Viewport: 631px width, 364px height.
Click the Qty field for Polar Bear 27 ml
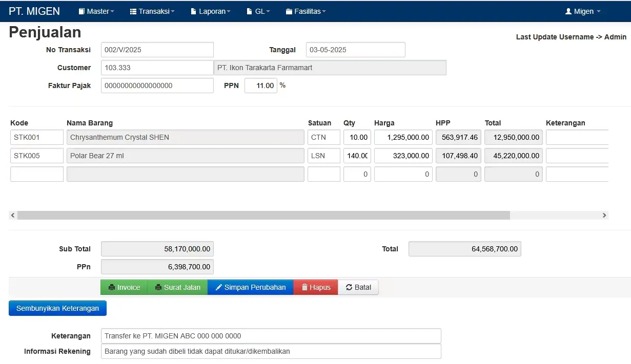point(357,156)
